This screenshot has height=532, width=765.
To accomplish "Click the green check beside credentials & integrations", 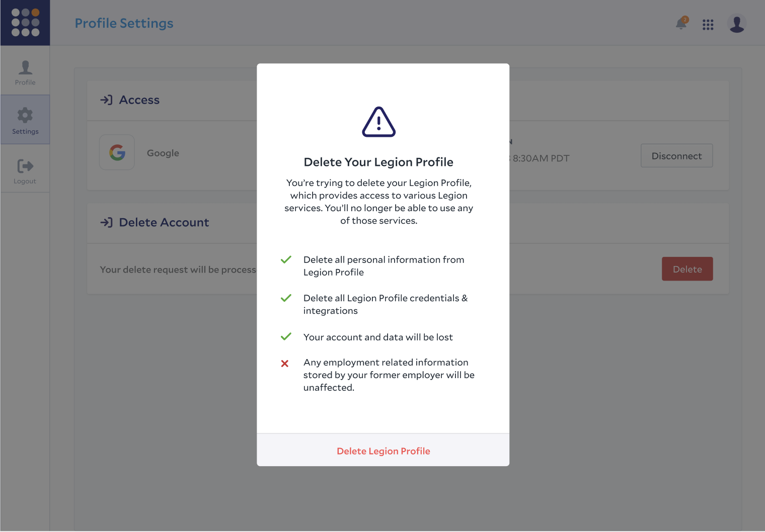I will pyautogui.click(x=286, y=298).
